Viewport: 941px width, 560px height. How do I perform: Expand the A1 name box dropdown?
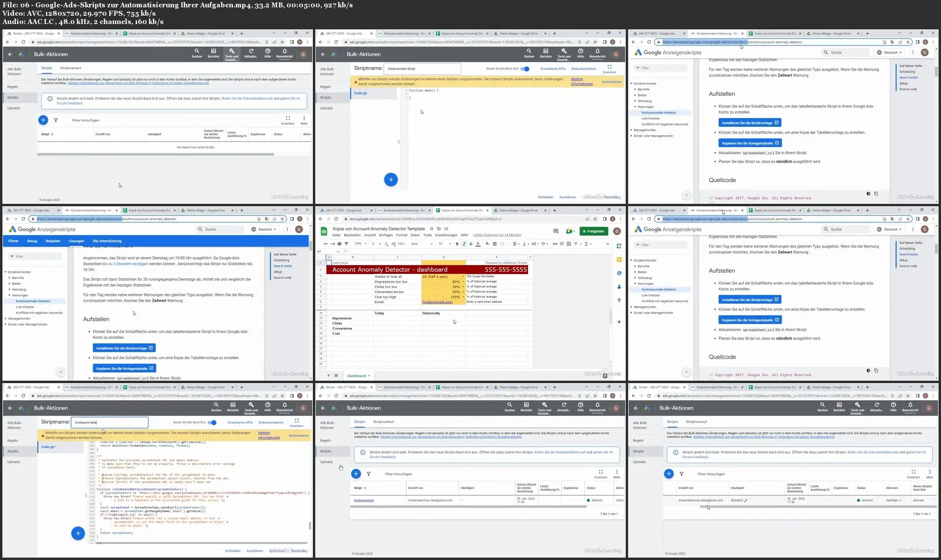(x=338, y=251)
